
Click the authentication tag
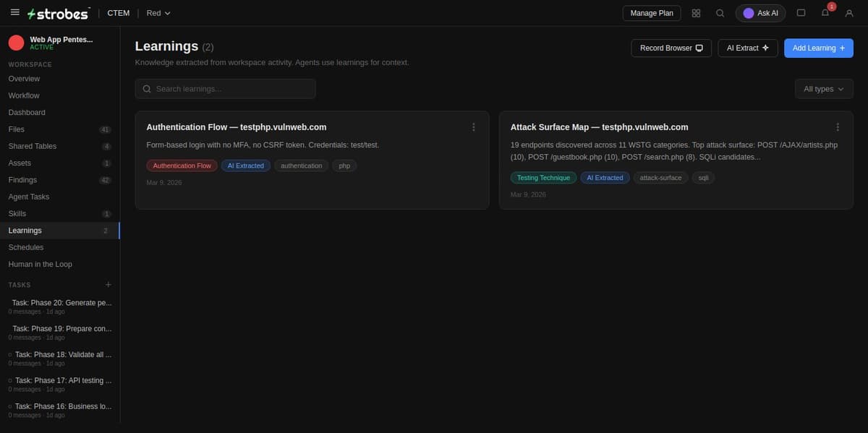pos(302,166)
